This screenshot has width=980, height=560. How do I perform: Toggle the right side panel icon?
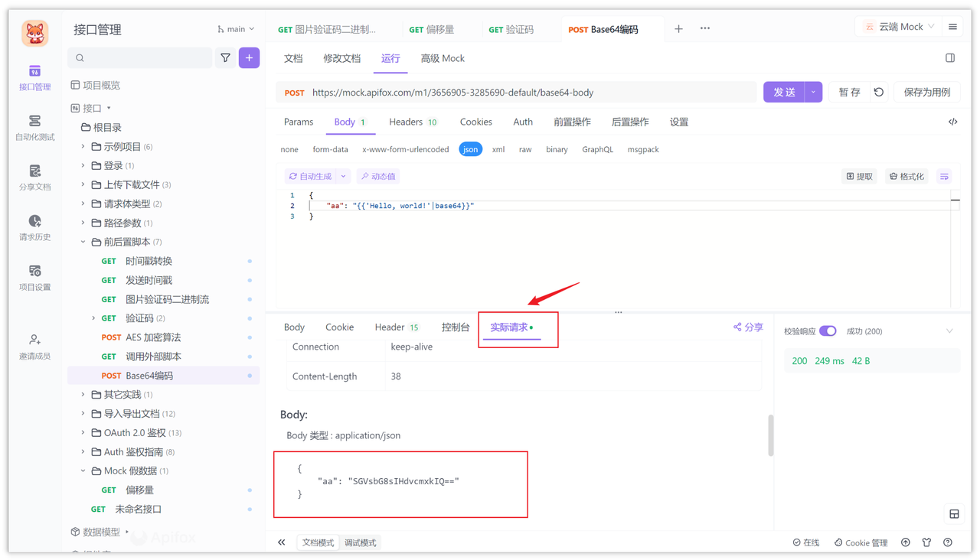(950, 58)
